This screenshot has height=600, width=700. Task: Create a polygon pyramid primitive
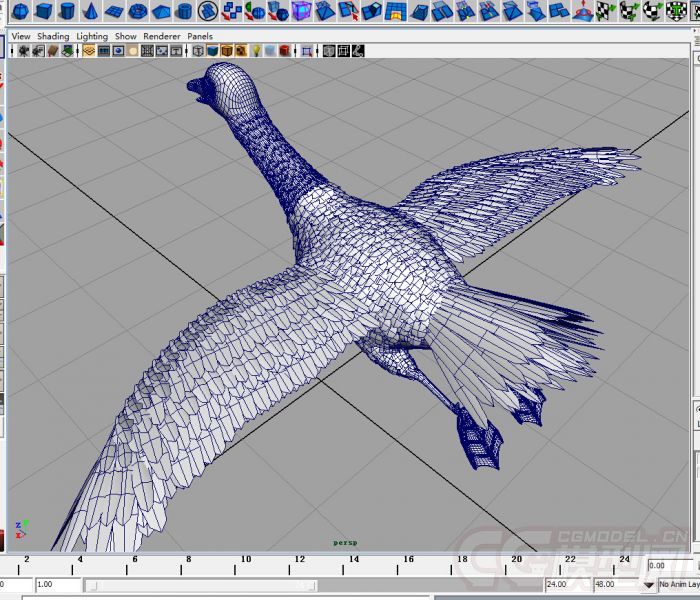tap(161, 11)
